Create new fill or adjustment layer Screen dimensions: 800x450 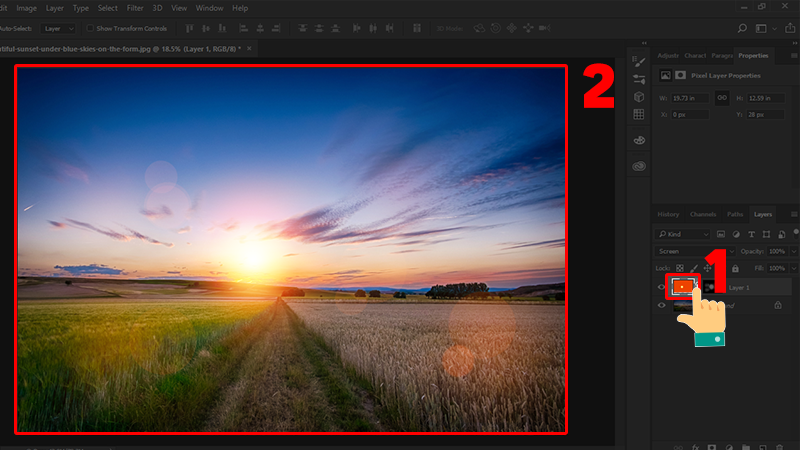click(729, 447)
